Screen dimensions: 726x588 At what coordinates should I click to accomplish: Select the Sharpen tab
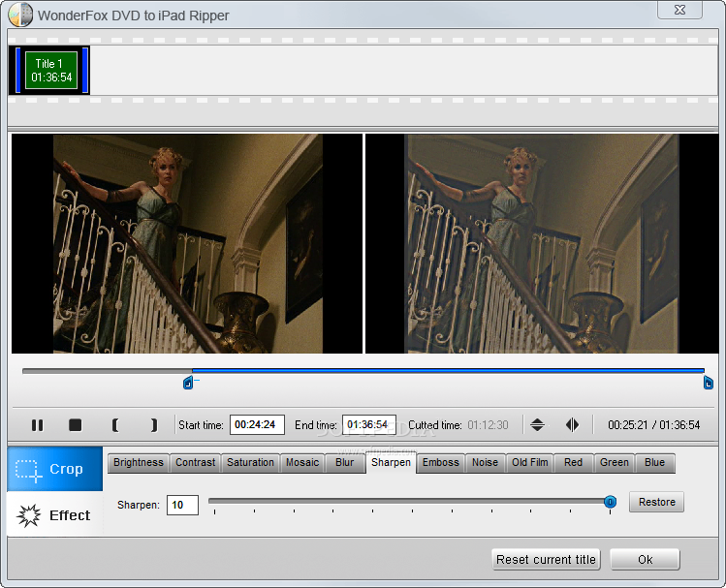391,463
